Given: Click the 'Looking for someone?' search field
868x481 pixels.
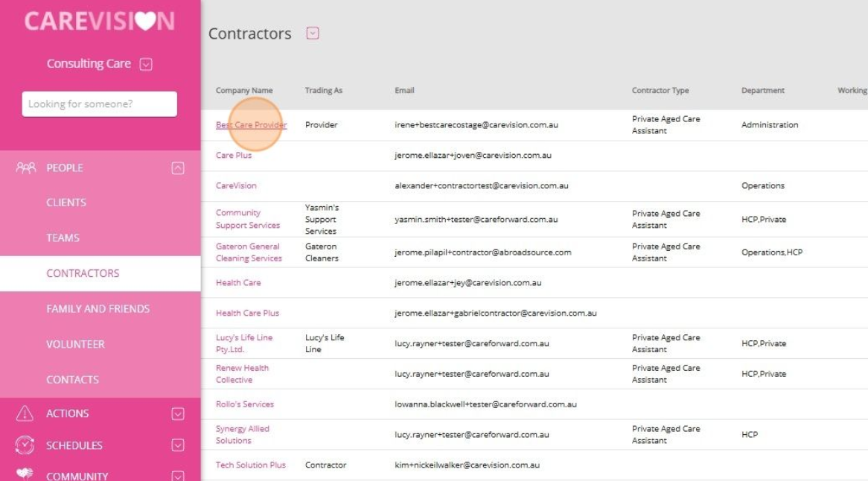Looking at the screenshot, I should [100, 104].
